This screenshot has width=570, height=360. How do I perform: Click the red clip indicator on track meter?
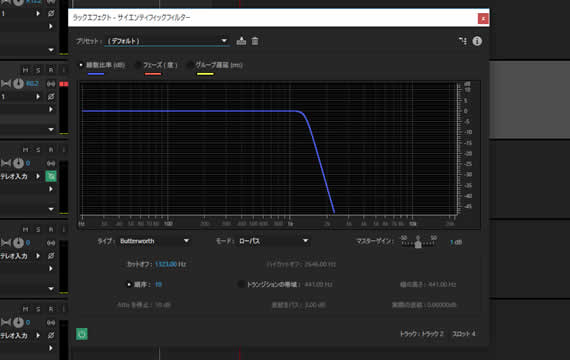coord(64,84)
